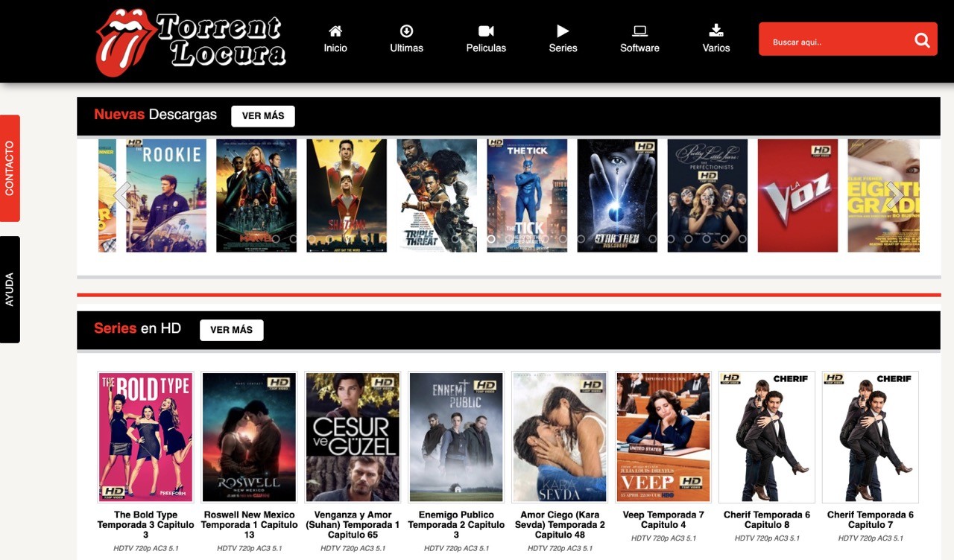Open Series via the play icon

(563, 32)
